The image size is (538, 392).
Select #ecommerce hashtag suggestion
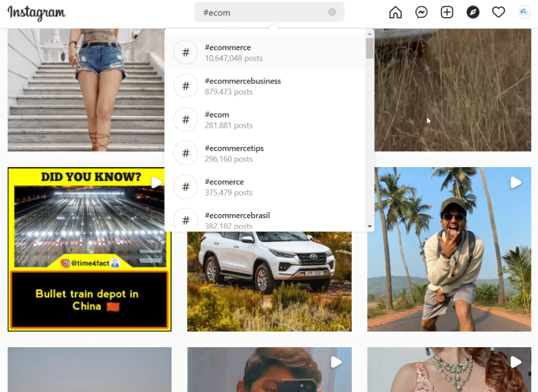(265, 52)
